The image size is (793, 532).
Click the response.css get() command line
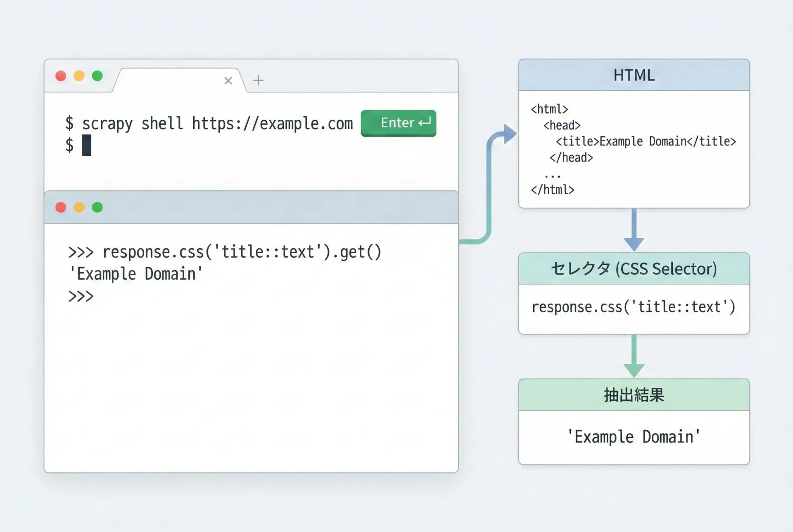[225, 252]
